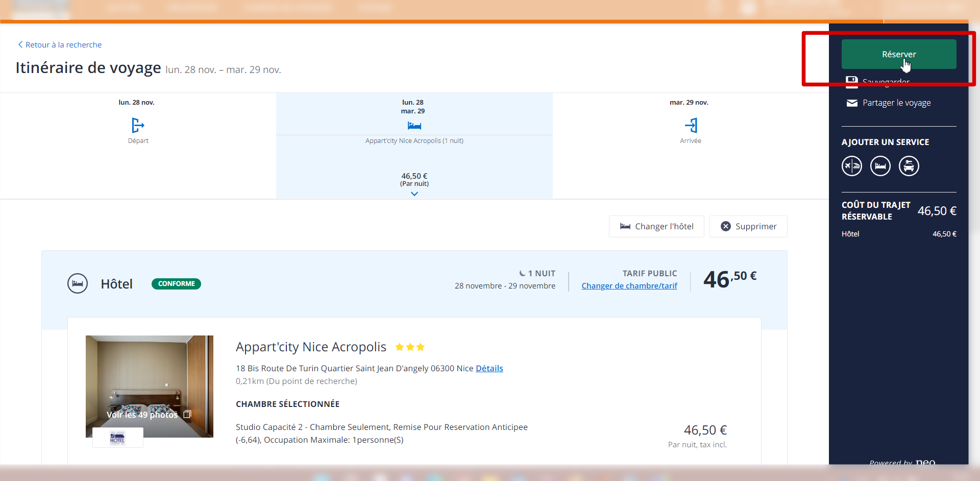Click the Arrivée arrival icon
980x481 pixels.
(x=691, y=125)
